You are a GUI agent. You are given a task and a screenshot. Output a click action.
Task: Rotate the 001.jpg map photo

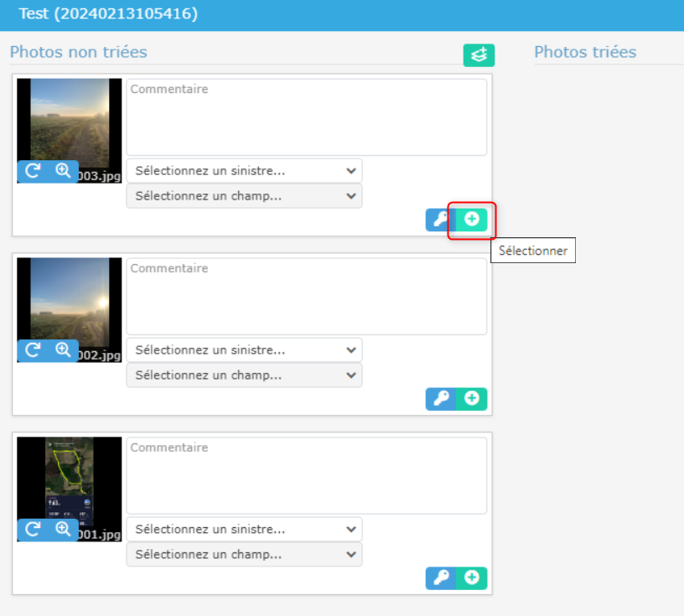(x=33, y=530)
